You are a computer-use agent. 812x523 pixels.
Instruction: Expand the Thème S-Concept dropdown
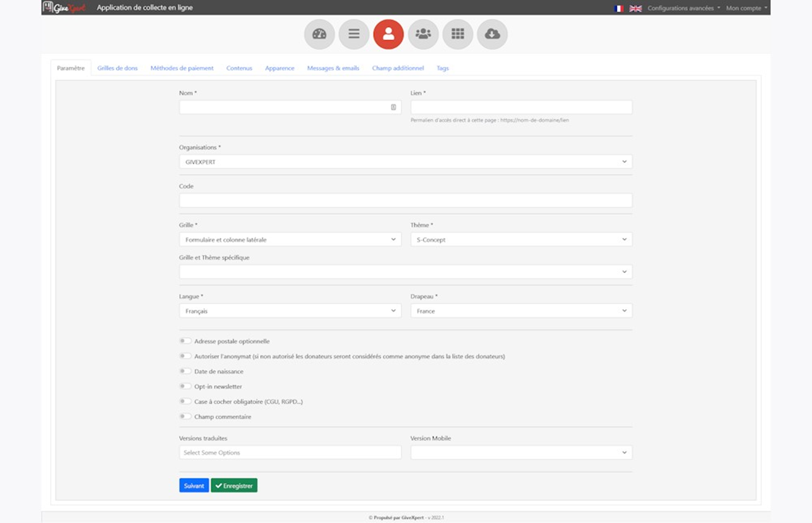point(521,239)
